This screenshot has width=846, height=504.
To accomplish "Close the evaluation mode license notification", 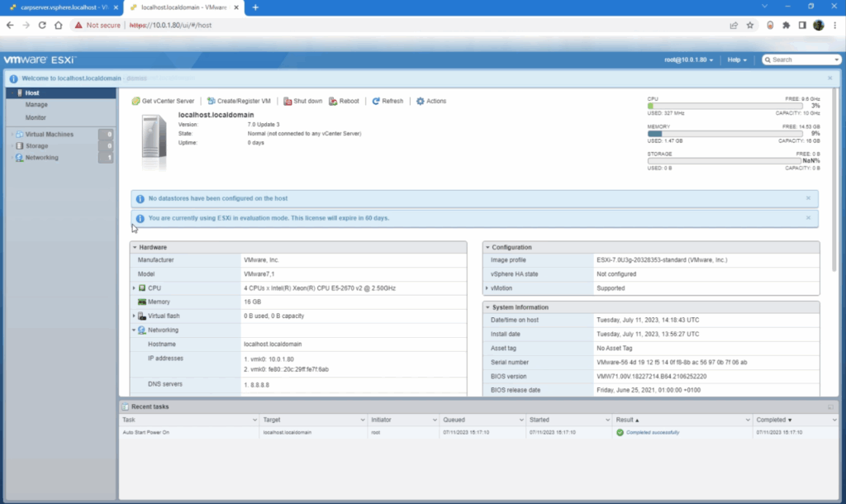I will pos(808,217).
